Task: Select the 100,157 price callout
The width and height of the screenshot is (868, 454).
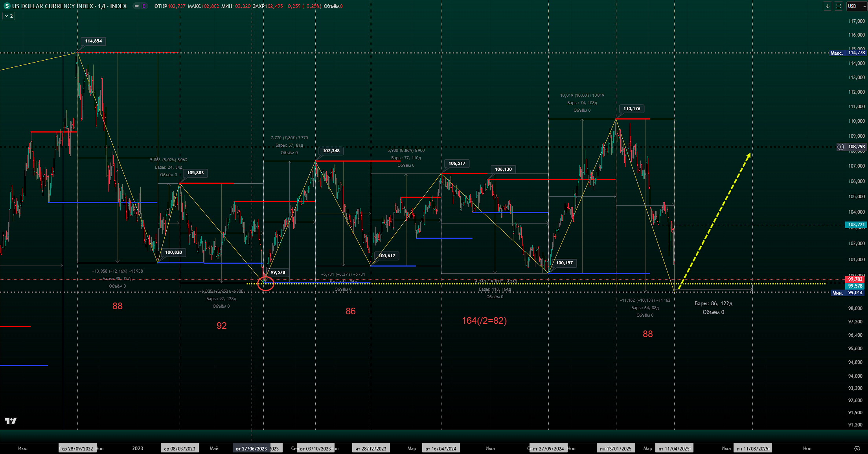Action: (x=564, y=263)
